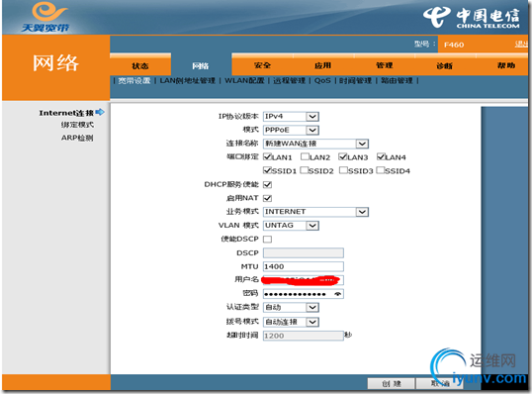
Task: Click the F460 model text
Action: (x=454, y=45)
